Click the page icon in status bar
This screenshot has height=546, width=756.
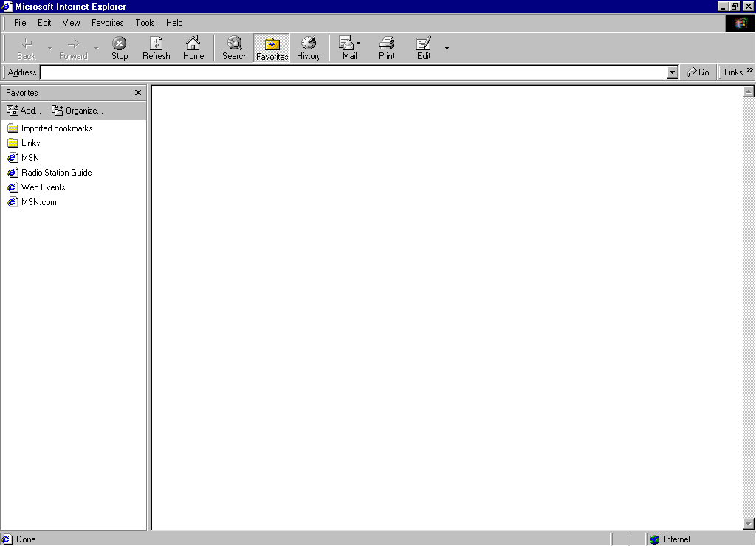7,539
